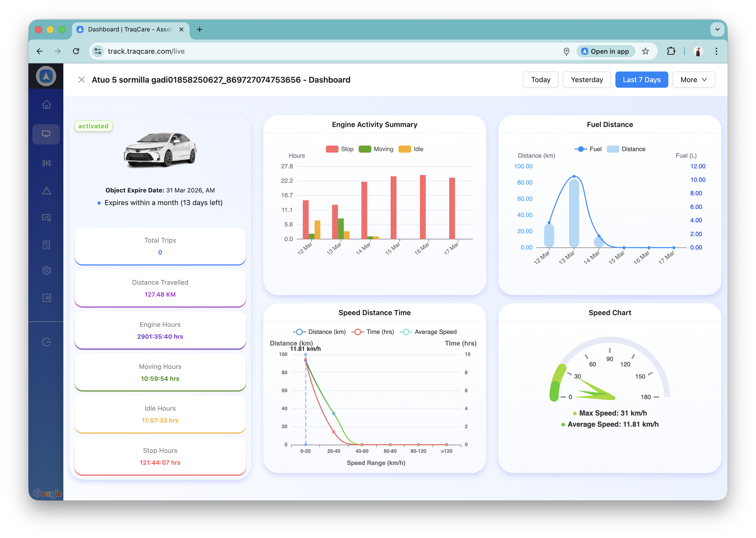
Task: Open the Home icon in the sidebar
Action: click(46, 104)
